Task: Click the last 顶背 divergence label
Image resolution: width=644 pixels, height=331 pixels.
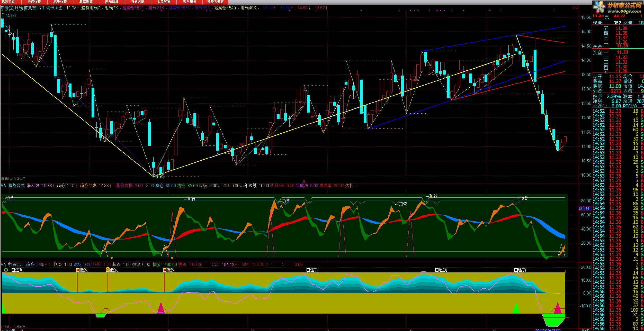Action: tap(522, 198)
